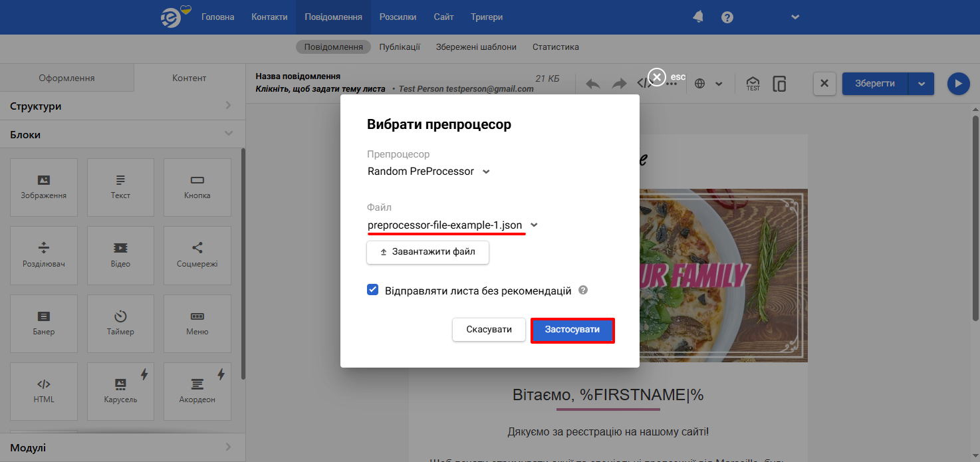The width and height of the screenshot is (980, 462).
Task: Switch to Публікації sub-tab
Action: point(400,47)
